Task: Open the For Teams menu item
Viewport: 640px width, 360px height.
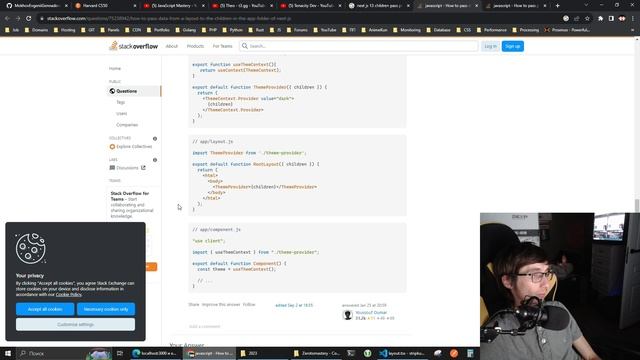Action: coord(222,46)
